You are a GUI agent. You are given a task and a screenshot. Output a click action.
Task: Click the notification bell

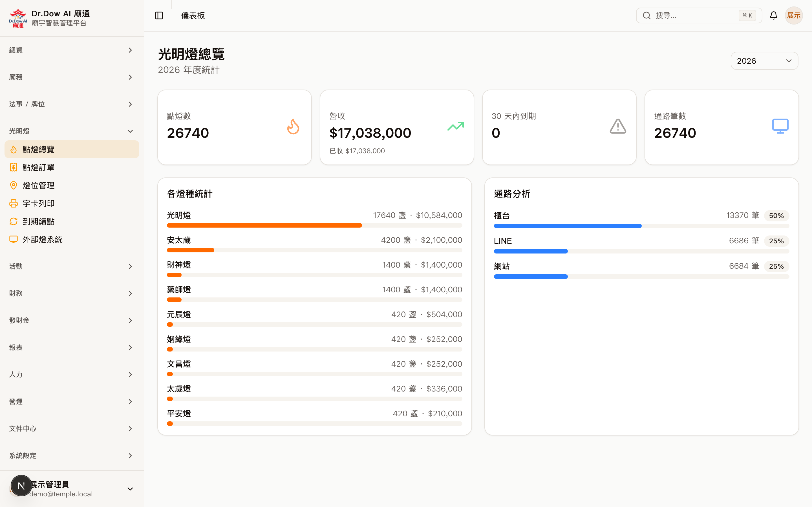[x=773, y=15]
